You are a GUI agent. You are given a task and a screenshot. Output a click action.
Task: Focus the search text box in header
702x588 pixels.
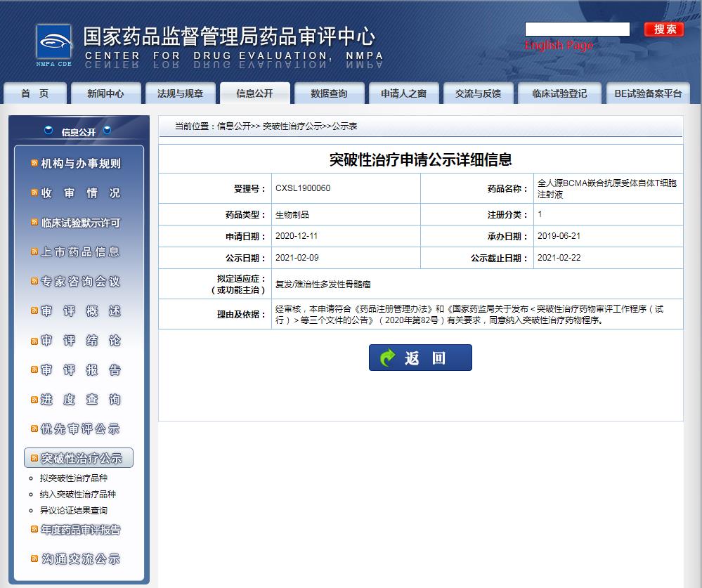point(577,30)
